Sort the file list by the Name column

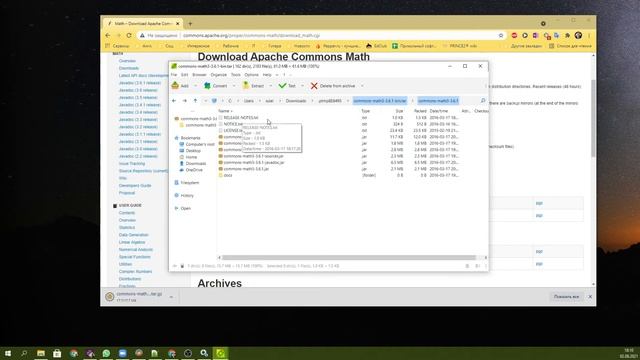[224, 111]
